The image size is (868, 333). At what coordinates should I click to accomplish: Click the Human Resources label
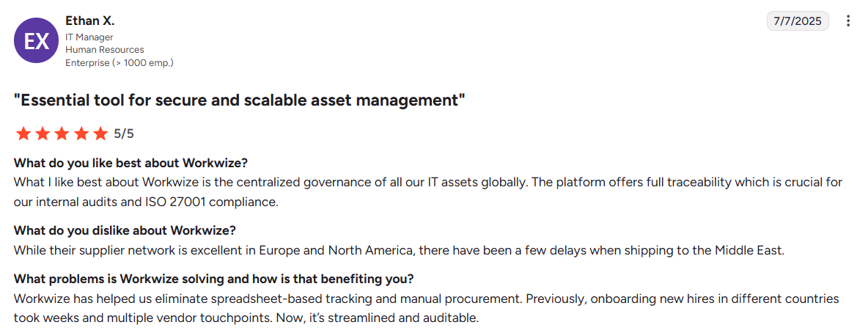tap(105, 50)
